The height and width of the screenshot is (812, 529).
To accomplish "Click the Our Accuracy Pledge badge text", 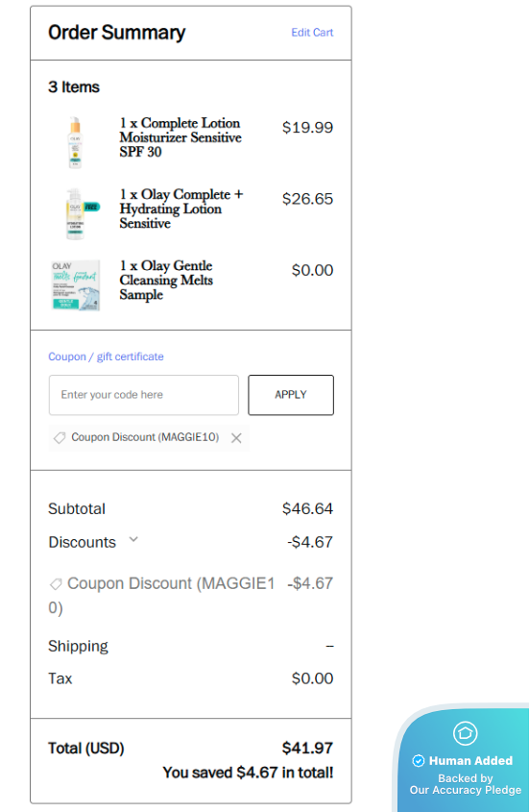I will (466, 790).
